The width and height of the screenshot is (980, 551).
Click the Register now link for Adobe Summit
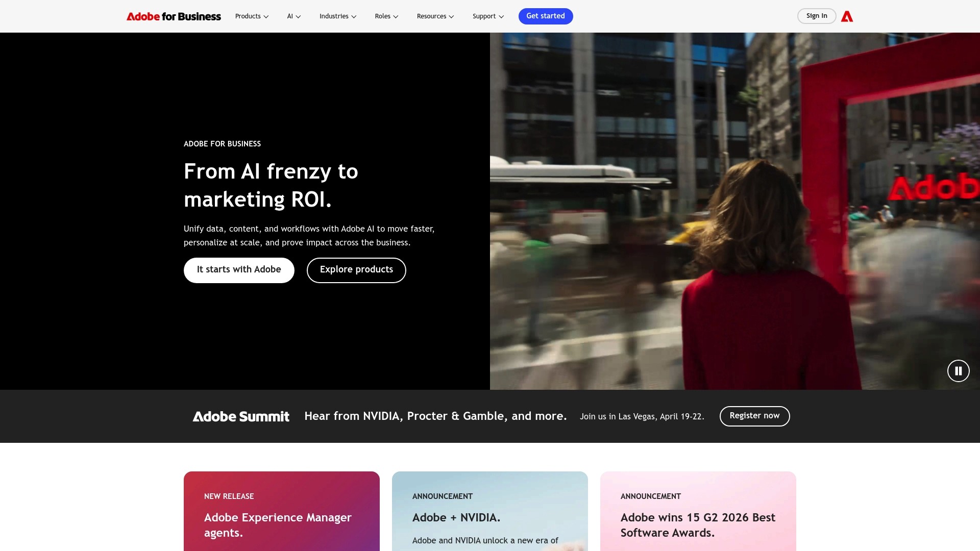(x=754, y=416)
